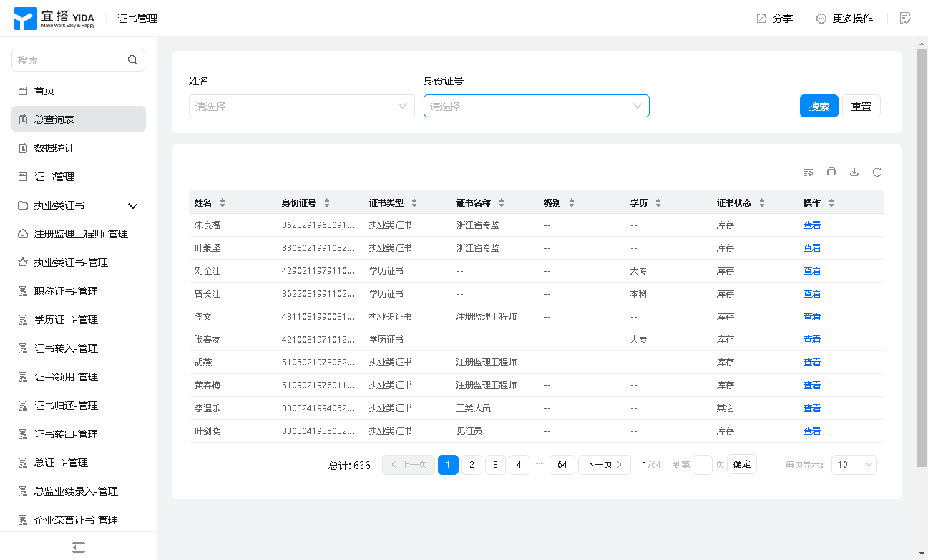Click the notes icon at top right
The height and width of the screenshot is (560, 928).
pos(906,19)
